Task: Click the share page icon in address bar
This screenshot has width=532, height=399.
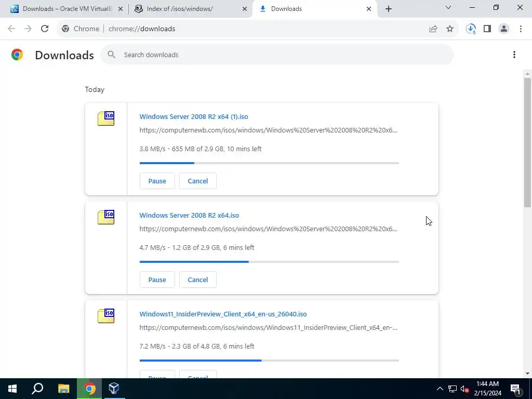Action: [x=433, y=29]
